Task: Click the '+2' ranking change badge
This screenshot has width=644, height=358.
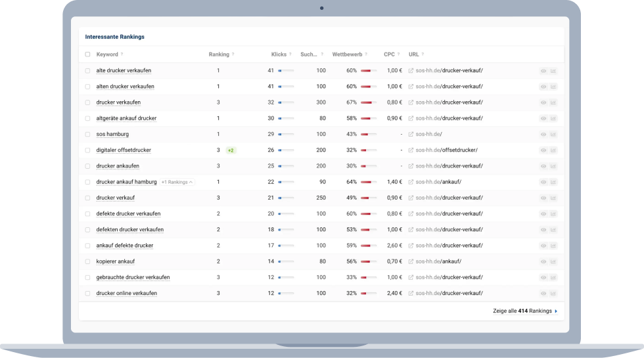Action: tap(231, 150)
